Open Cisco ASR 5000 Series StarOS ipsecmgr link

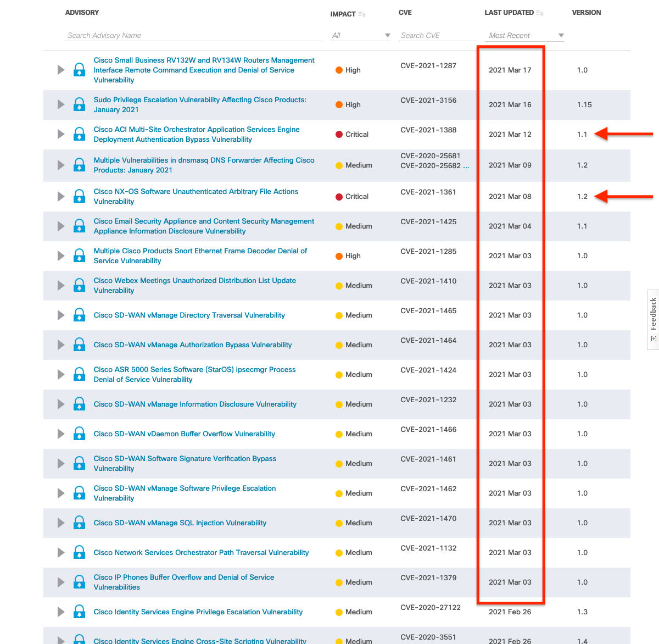(x=195, y=374)
